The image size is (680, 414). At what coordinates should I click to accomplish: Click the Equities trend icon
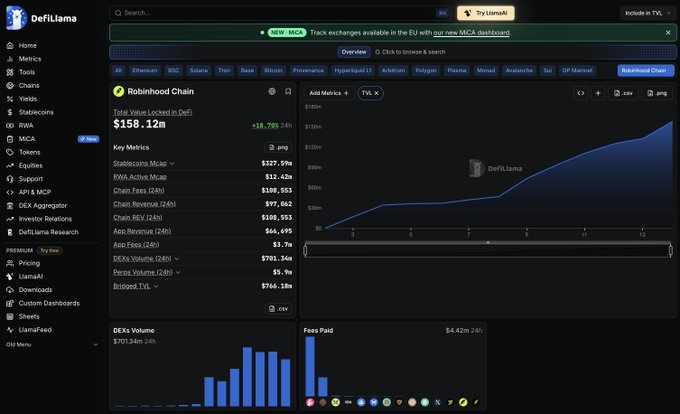(10, 166)
